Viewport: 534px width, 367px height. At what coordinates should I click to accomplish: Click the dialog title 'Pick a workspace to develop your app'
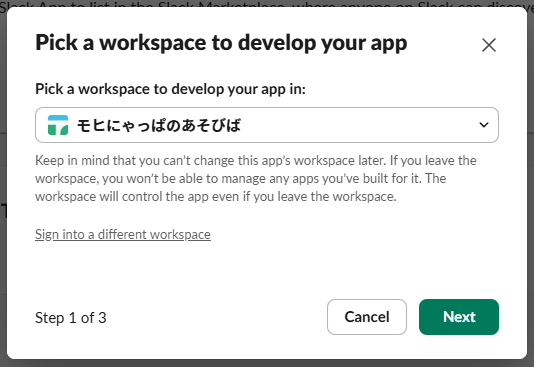click(x=221, y=43)
